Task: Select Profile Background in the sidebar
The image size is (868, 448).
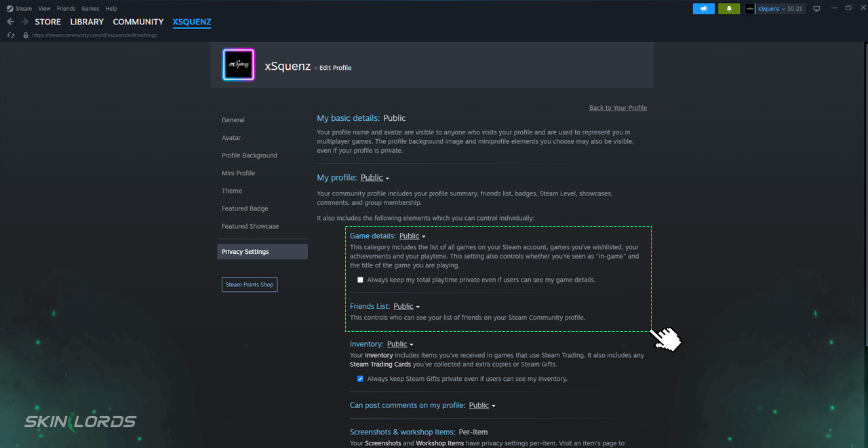Action: (x=250, y=155)
